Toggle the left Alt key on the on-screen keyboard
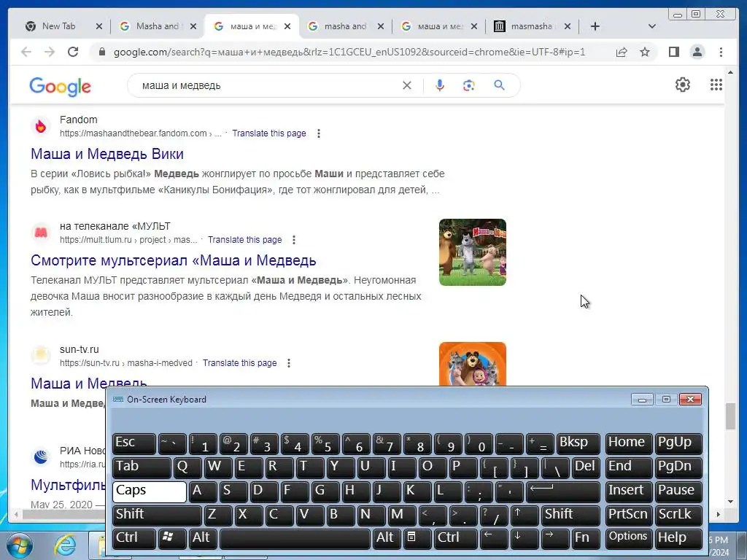The image size is (747, 560). [203, 539]
